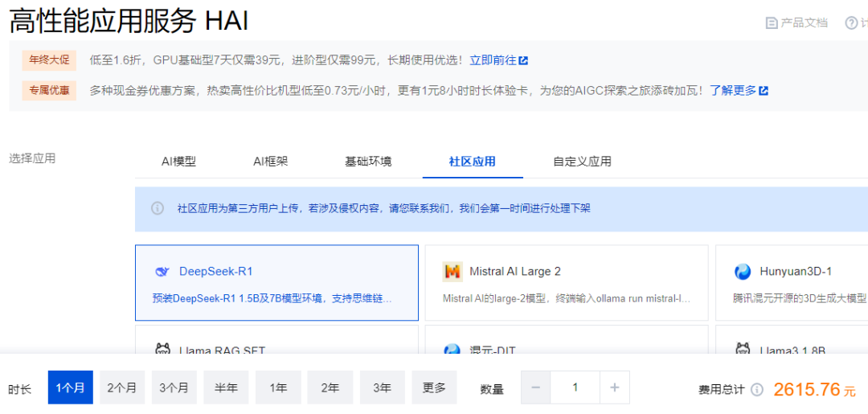Select the 2年 duration option
The width and height of the screenshot is (868, 414).
(330, 387)
